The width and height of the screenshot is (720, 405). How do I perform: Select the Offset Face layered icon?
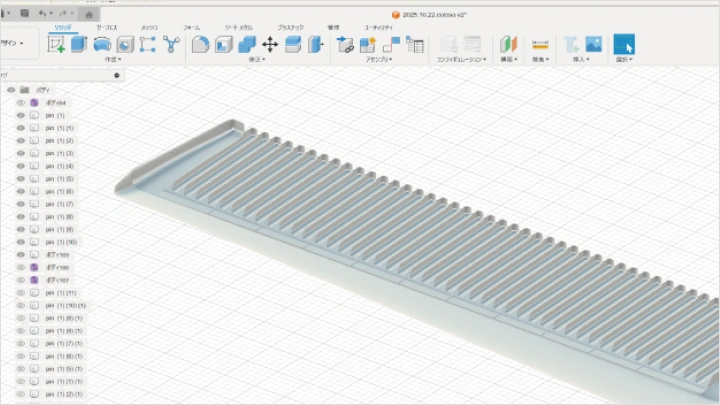[x=293, y=45]
